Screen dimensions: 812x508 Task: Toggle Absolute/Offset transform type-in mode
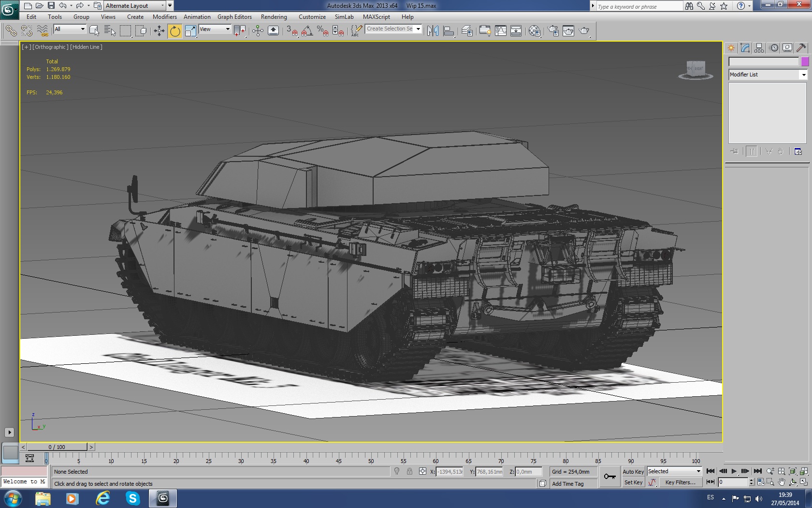click(x=423, y=471)
